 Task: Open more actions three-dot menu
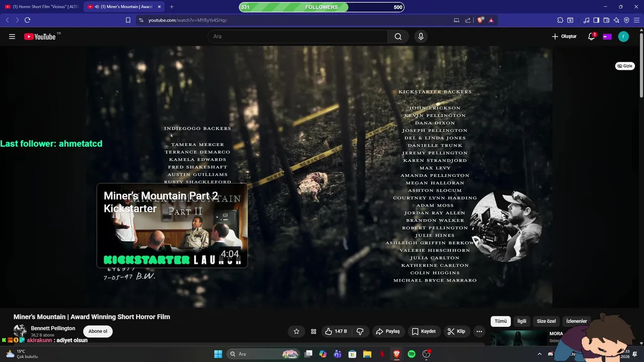click(x=479, y=331)
